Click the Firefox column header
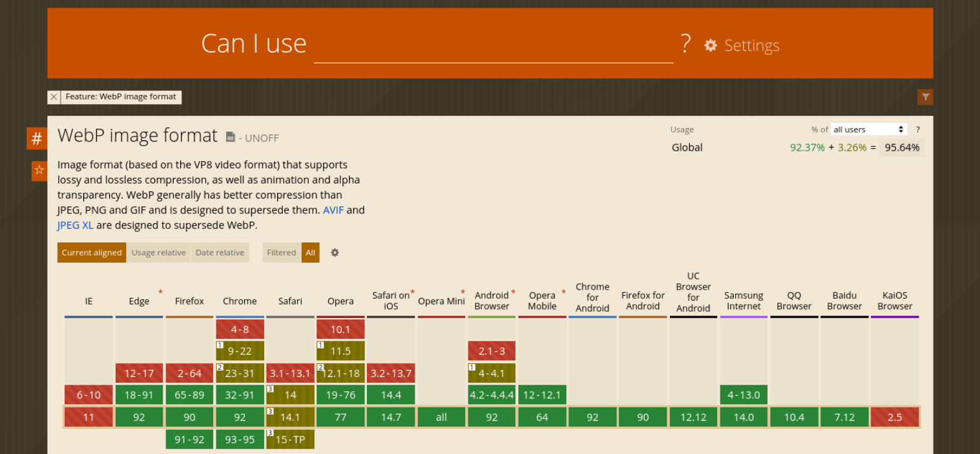 (x=189, y=301)
